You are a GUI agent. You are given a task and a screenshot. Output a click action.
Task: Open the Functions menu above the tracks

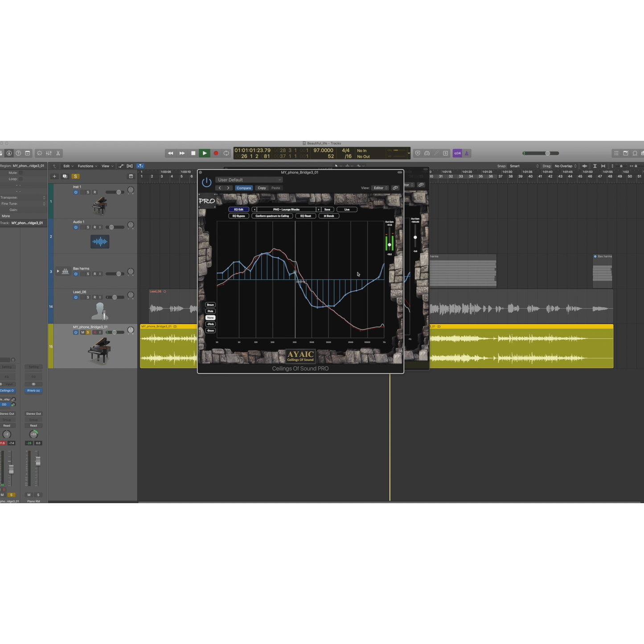click(86, 166)
